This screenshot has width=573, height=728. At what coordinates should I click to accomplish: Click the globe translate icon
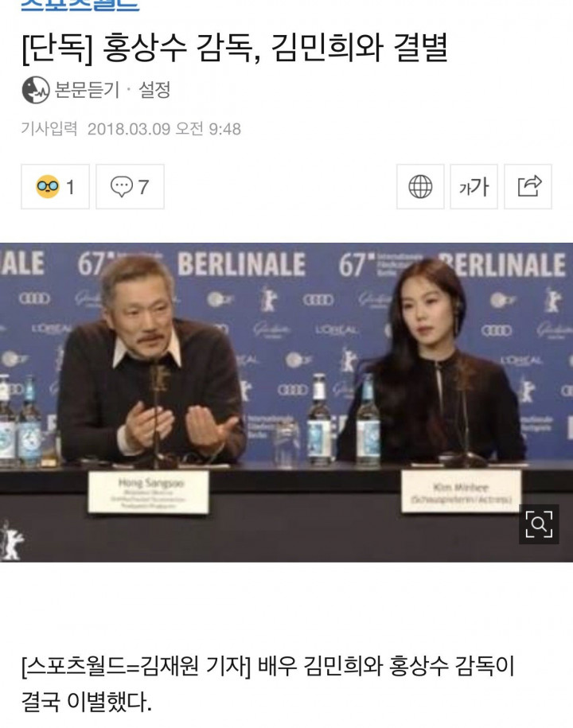(x=420, y=187)
